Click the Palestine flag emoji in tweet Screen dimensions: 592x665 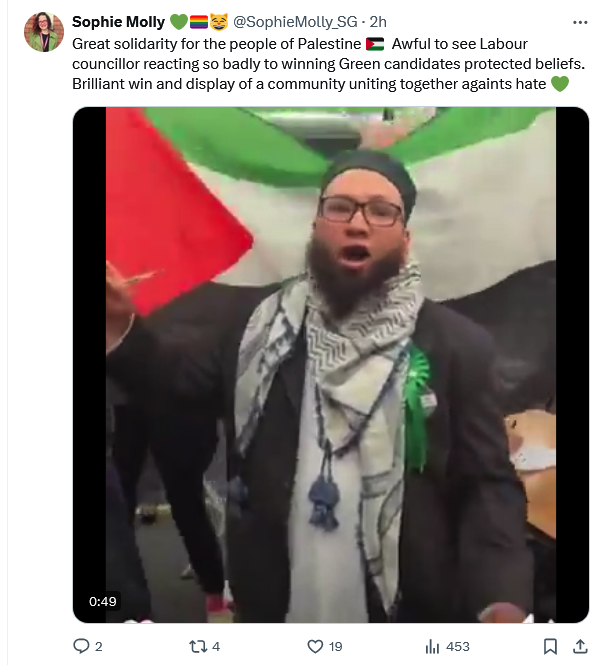[x=375, y=44]
